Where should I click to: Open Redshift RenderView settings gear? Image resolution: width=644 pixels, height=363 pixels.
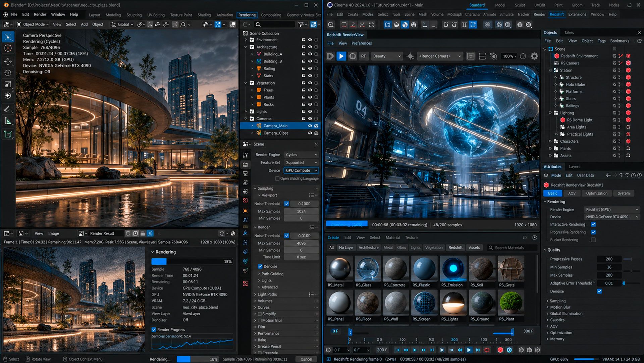point(534,56)
